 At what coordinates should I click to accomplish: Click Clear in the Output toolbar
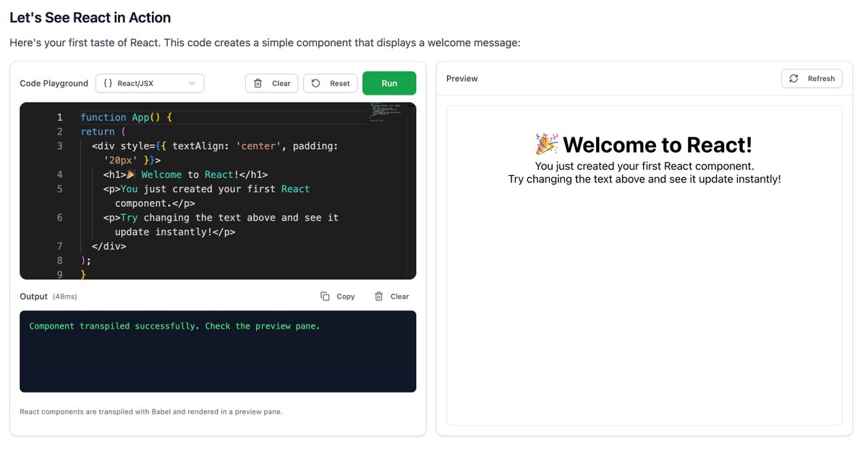391,296
